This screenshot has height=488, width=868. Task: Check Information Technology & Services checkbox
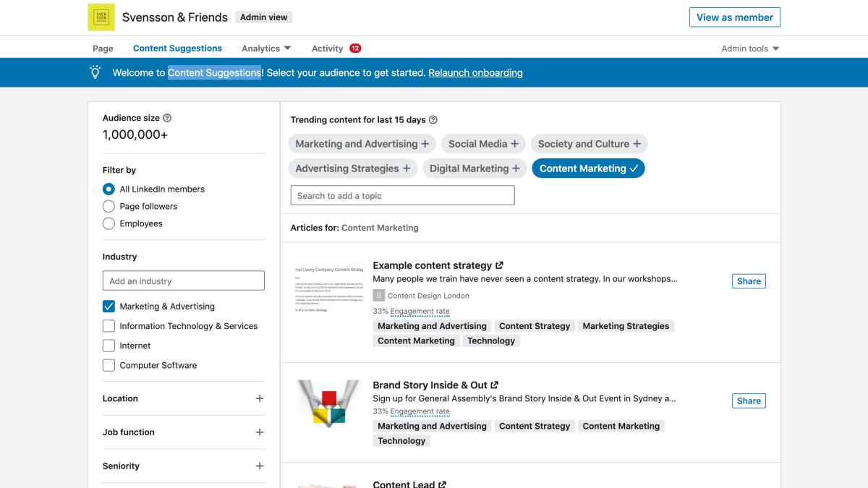point(109,326)
